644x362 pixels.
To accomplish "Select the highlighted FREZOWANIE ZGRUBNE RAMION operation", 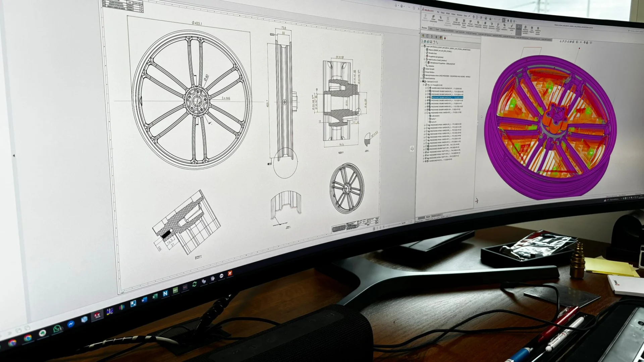I will coord(447,97).
